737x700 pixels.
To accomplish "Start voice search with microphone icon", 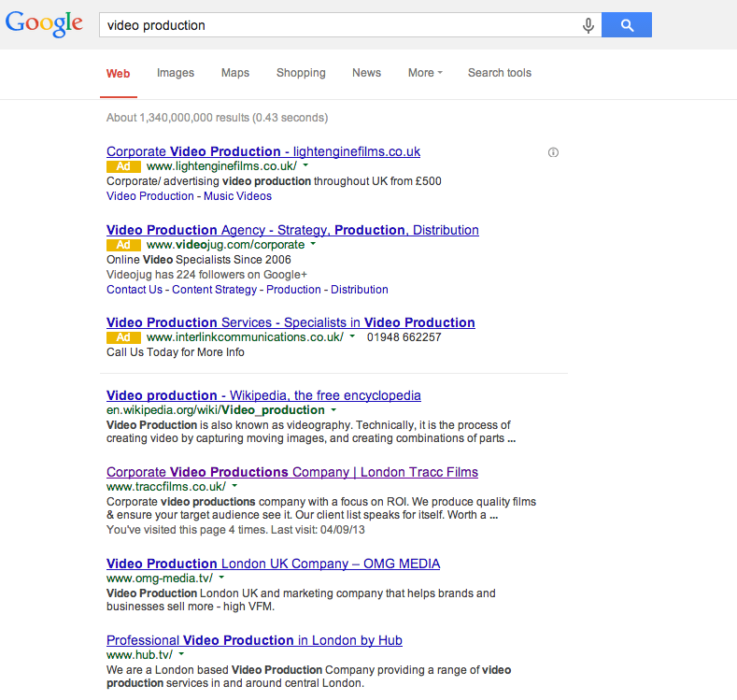I will click(x=588, y=25).
